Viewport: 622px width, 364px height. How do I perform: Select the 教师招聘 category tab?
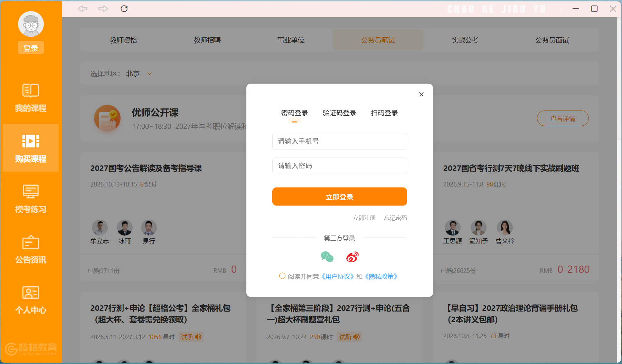207,40
